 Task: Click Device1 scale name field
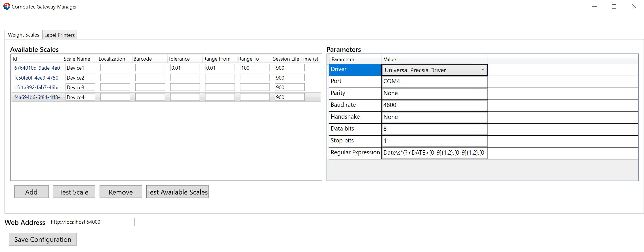(x=80, y=68)
